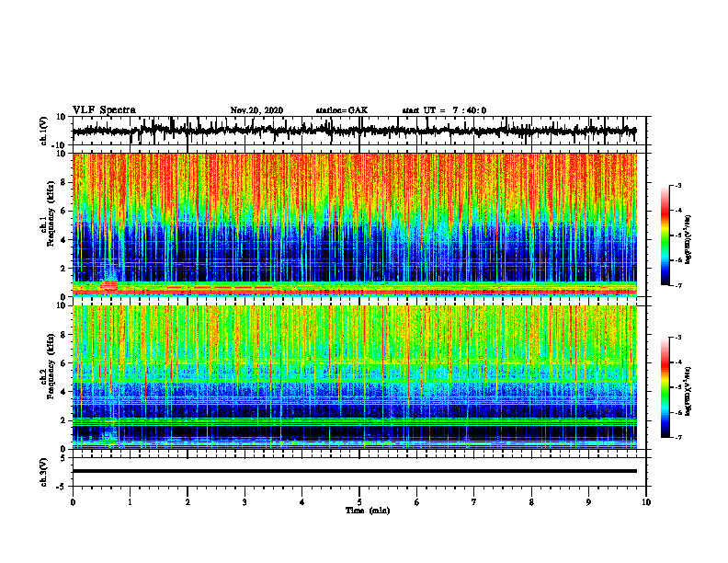Click the "-3" label on ch.1 color bar
Screen dimensions: 728x563
pyautogui.click(x=677, y=186)
